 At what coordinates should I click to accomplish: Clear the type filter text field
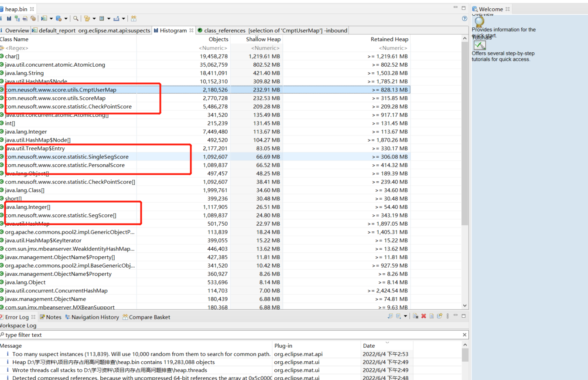465,335
